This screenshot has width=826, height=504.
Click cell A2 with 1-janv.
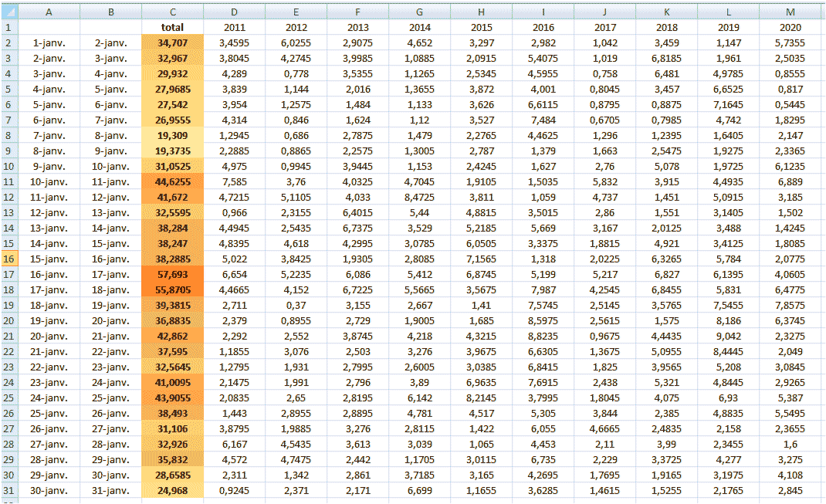click(x=49, y=42)
